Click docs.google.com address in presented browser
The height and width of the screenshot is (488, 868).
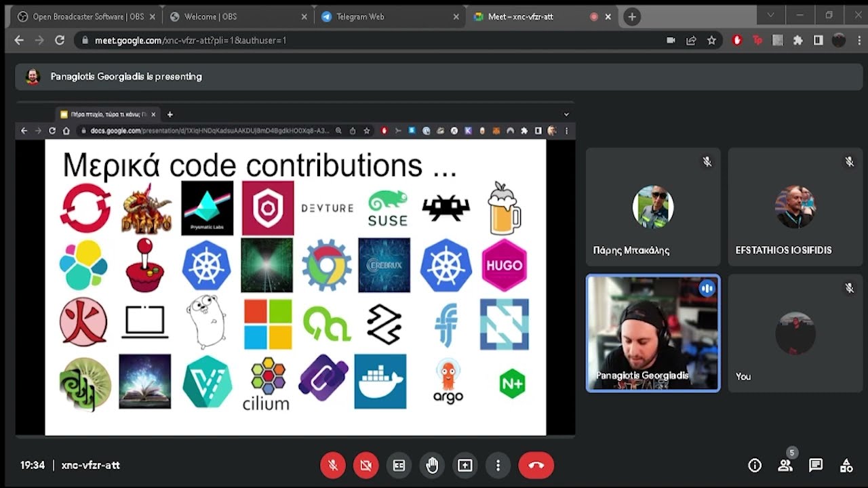[210, 131]
